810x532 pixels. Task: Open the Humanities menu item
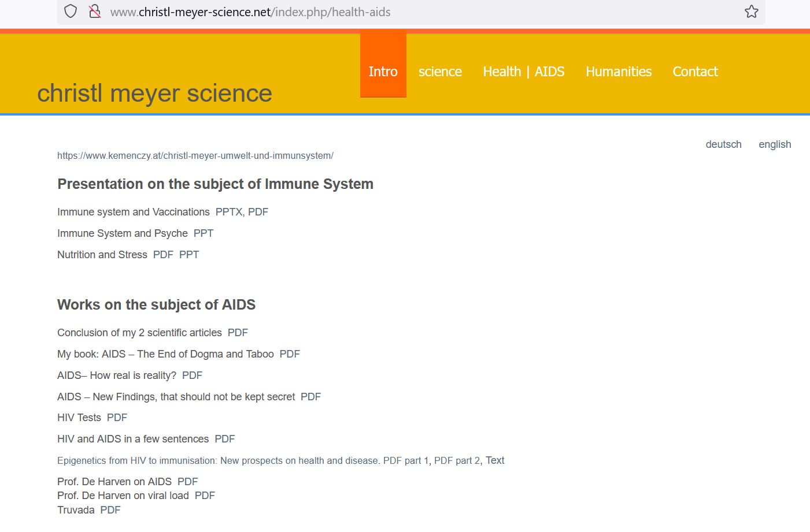pyautogui.click(x=618, y=72)
